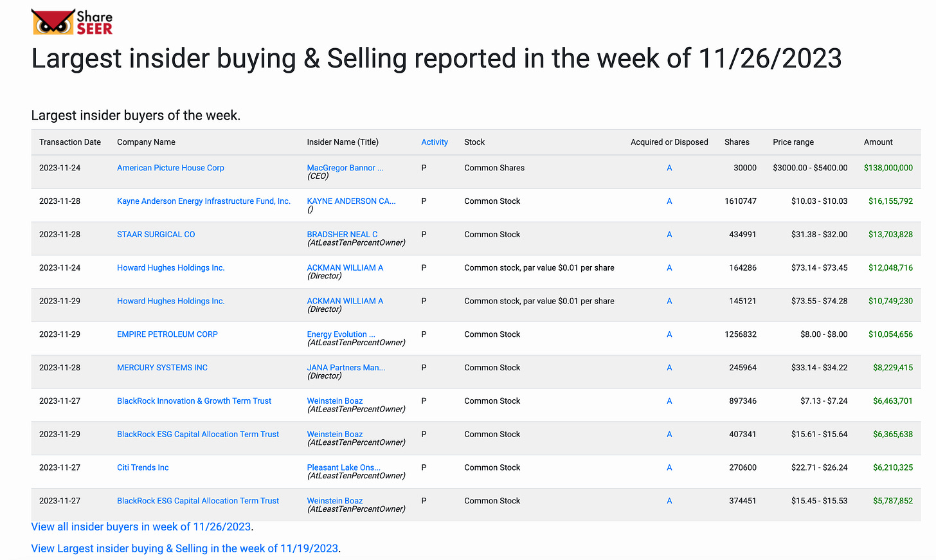Sort table by Activity column header
The image size is (936, 560).
[x=435, y=142]
